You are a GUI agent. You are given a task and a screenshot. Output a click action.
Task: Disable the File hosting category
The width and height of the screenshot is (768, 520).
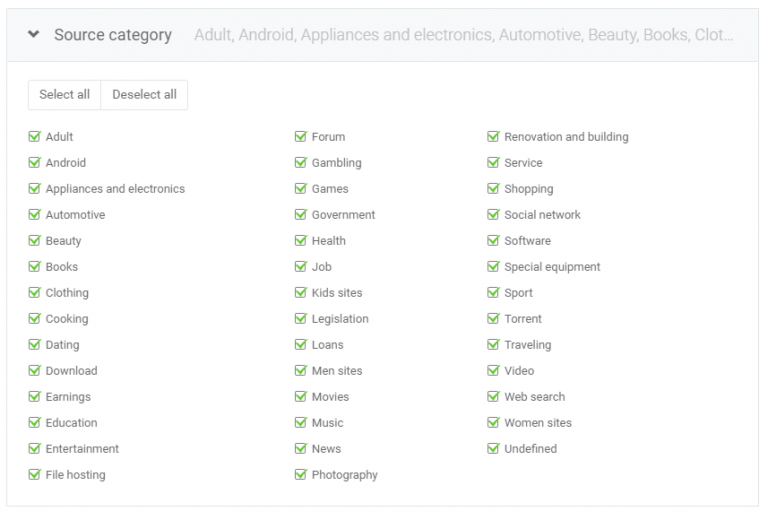click(x=35, y=475)
